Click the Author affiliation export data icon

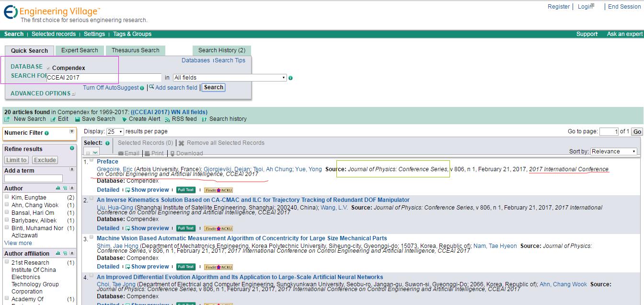click(65, 253)
